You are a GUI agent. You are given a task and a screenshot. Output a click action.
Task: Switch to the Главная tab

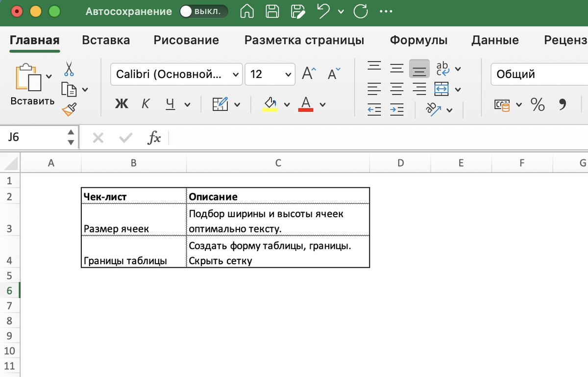pyautogui.click(x=34, y=40)
